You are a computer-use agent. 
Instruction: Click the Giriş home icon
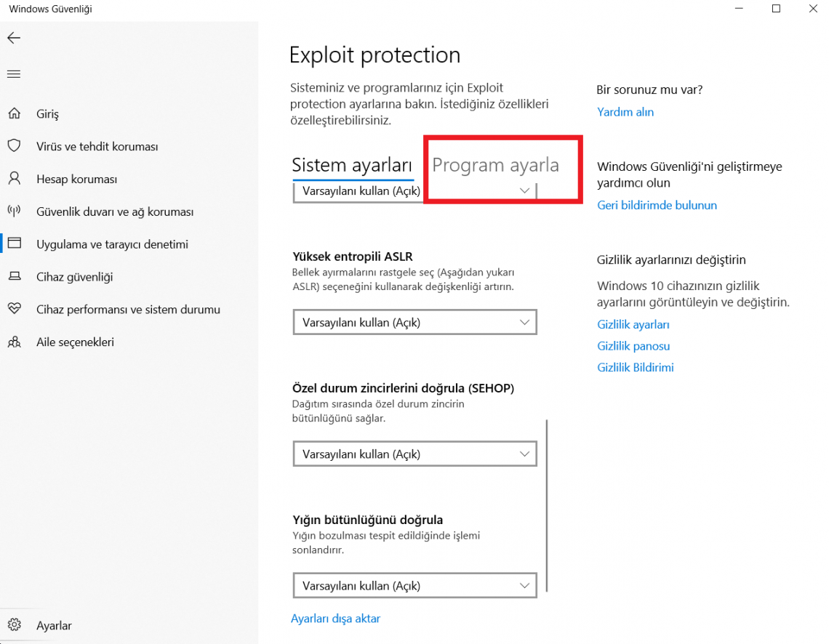click(14, 114)
